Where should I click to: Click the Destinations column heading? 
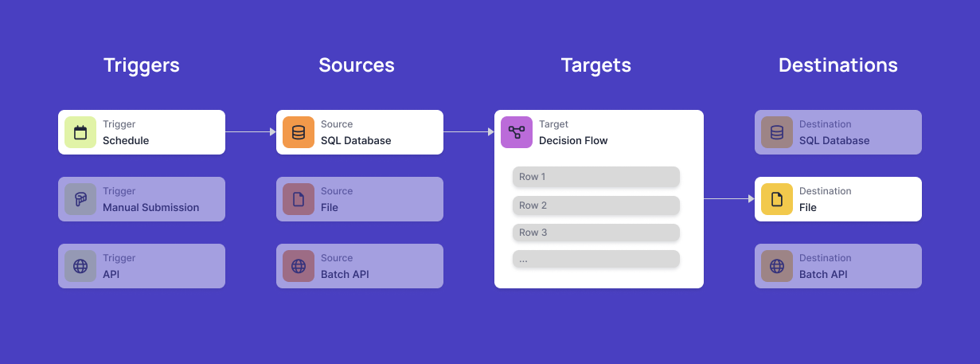point(837,65)
